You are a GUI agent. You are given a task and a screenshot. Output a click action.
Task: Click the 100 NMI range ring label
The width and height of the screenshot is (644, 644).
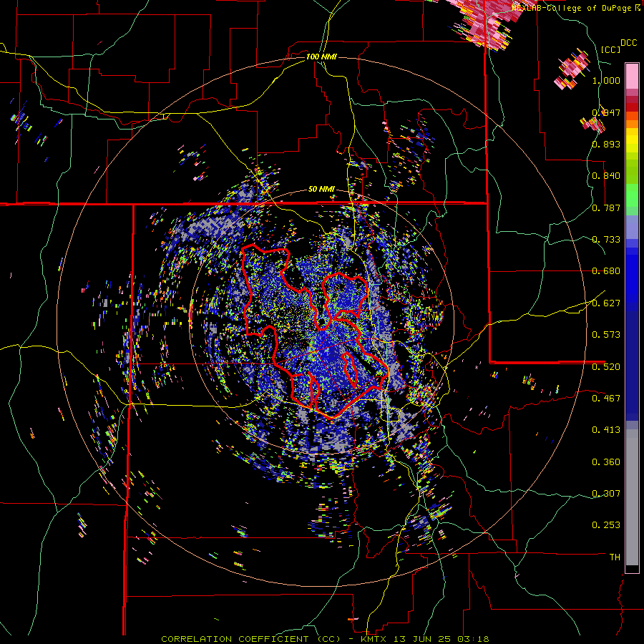(x=321, y=57)
